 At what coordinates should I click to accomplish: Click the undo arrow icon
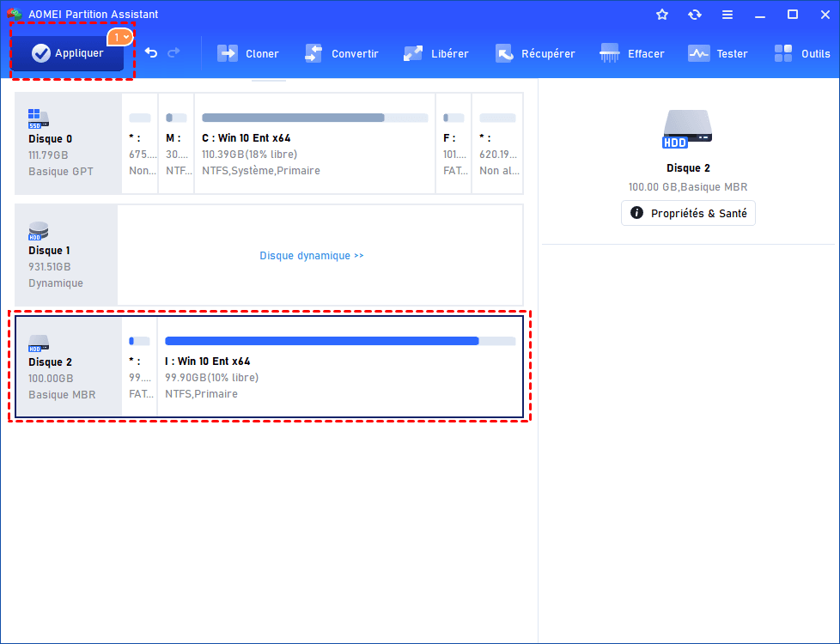pos(151,52)
